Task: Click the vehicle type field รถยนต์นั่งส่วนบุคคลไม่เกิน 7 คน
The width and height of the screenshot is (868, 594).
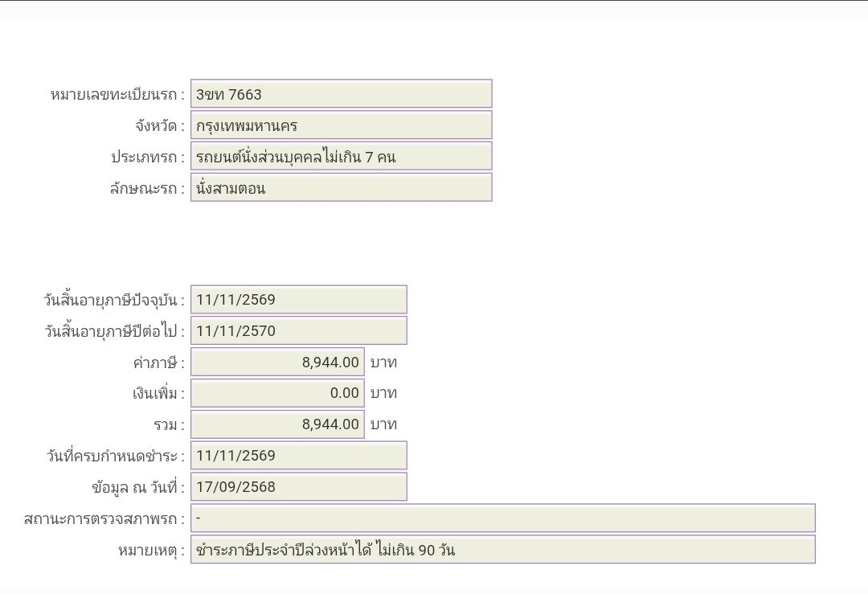Action: 341,156
